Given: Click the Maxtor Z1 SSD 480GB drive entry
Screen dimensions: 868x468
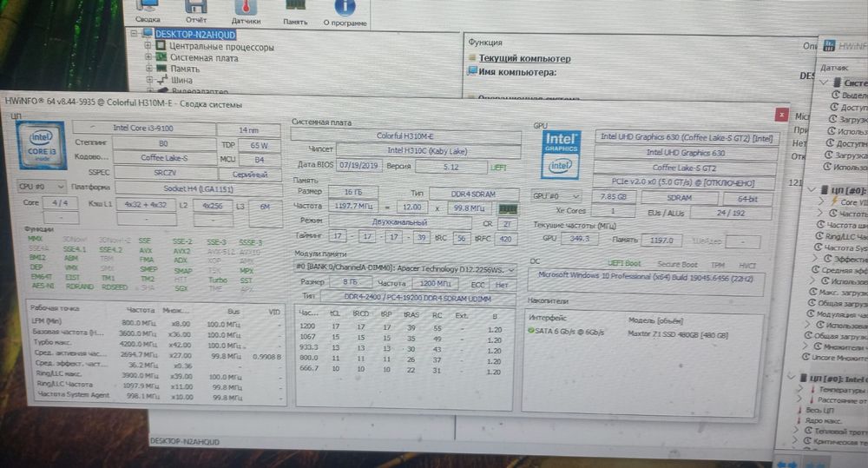Looking at the screenshot, I should pos(678,334).
